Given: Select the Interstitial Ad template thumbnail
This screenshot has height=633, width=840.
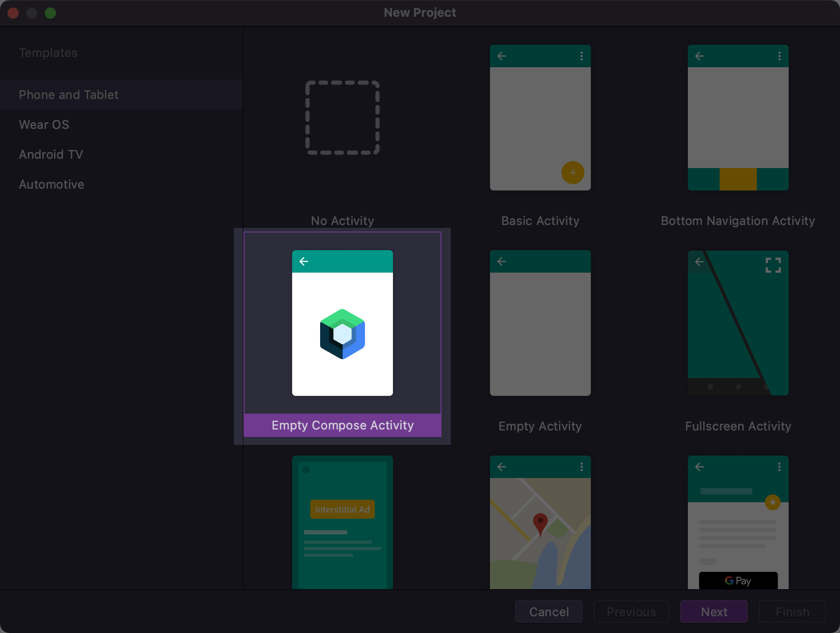Looking at the screenshot, I should click(x=343, y=522).
